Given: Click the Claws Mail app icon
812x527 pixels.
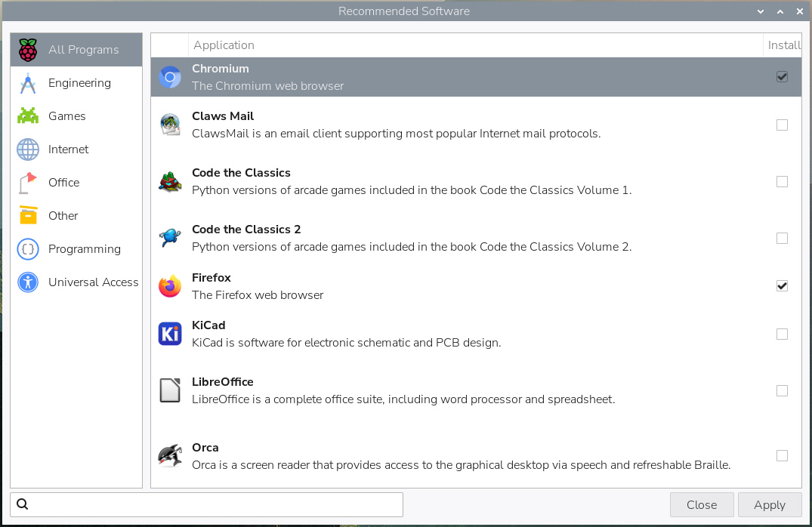Looking at the screenshot, I should [x=170, y=125].
